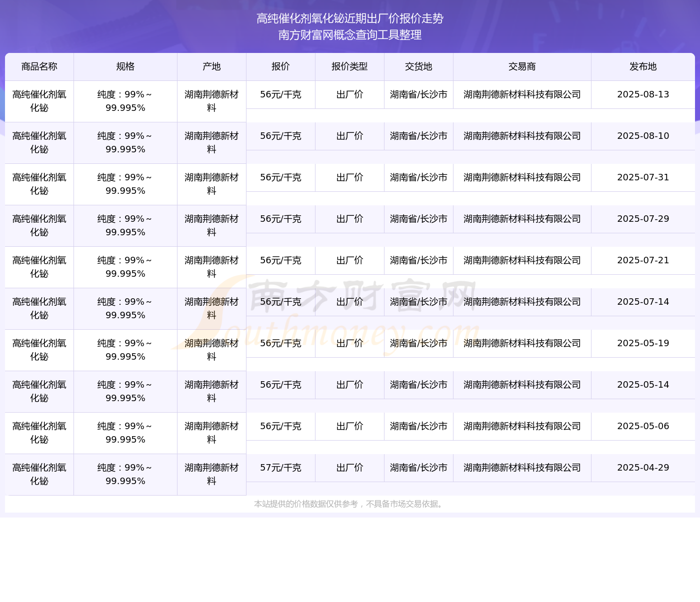Click 湖南荆德新材料 origin in 2025-07-31 row
The image size is (700, 602).
[x=211, y=184]
